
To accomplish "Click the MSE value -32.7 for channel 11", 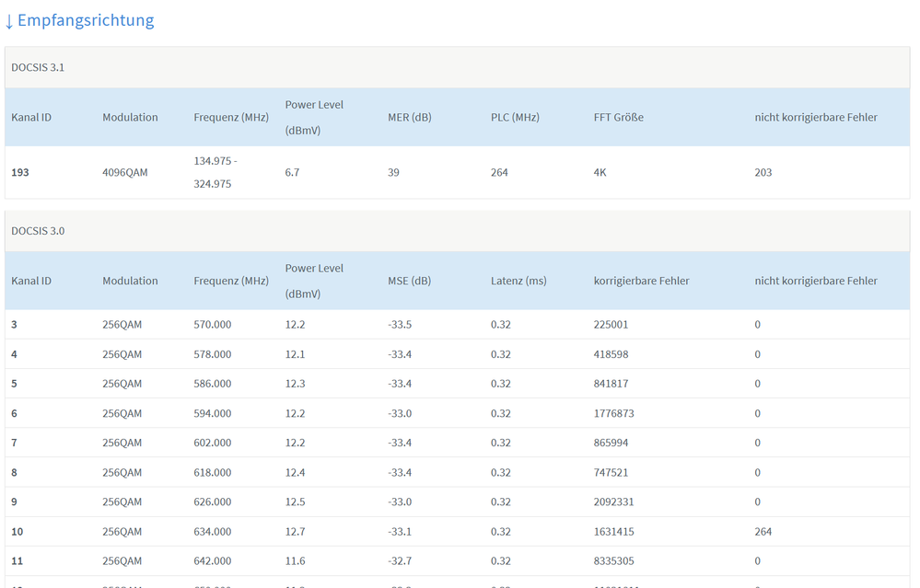I will (400, 560).
